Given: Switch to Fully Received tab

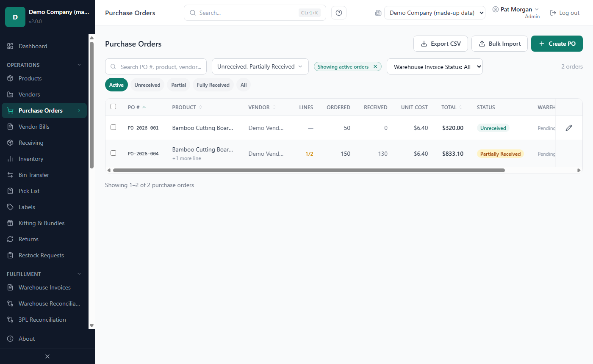Looking at the screenshot, I should [213, 85].
